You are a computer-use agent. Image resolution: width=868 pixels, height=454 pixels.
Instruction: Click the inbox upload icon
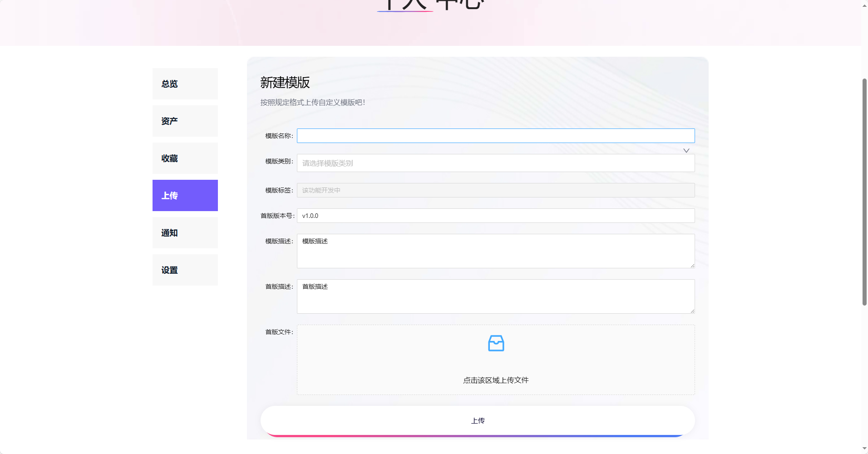pyautogui.click(x=496, y=343)
